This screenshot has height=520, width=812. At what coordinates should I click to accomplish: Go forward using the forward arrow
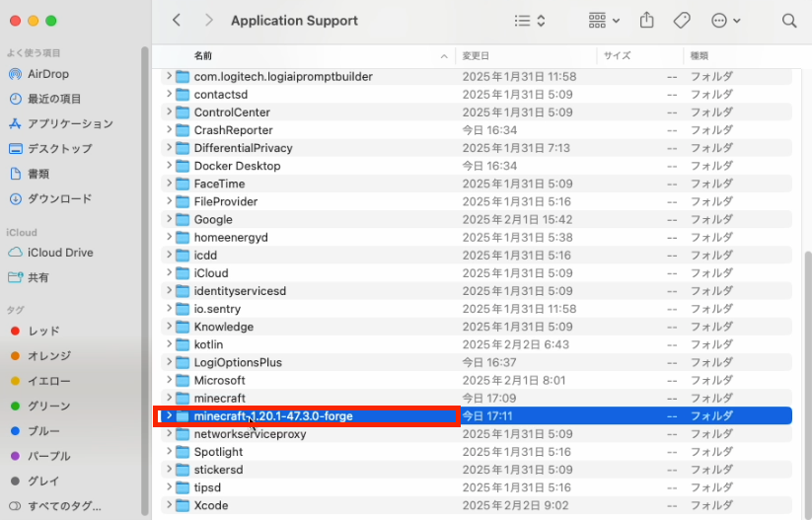(209, 20)
